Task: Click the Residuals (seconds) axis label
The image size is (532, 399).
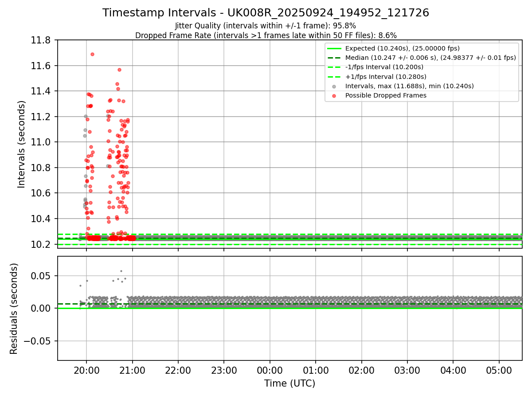Action: pyautogui.click(x=14, y=309)
